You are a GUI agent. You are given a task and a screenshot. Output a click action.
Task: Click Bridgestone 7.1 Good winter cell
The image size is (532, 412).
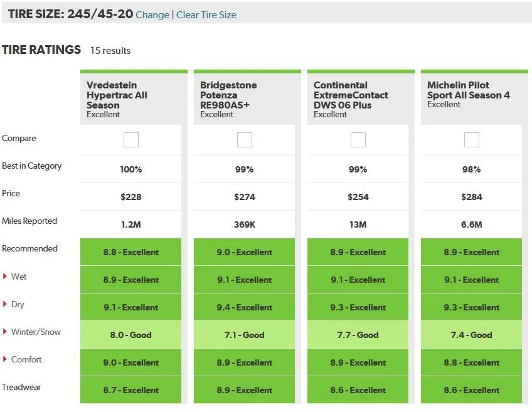pyautogui.click(x=245, y=335)
